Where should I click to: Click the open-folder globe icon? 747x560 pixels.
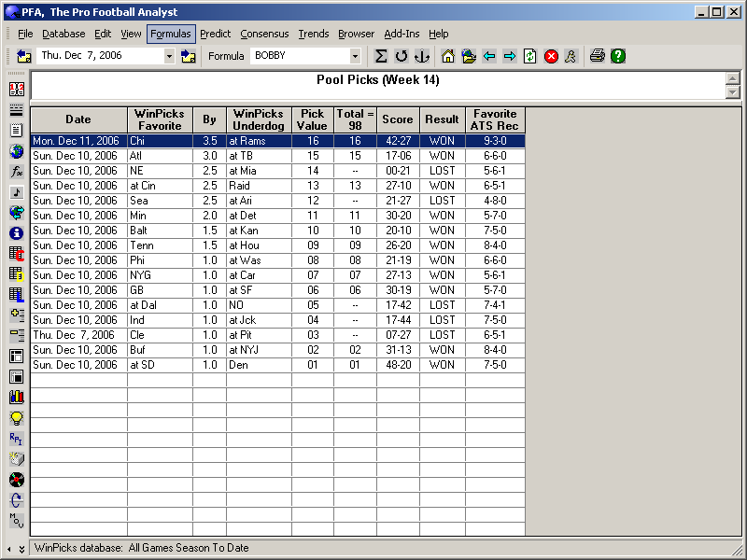(x=469, y=56)
